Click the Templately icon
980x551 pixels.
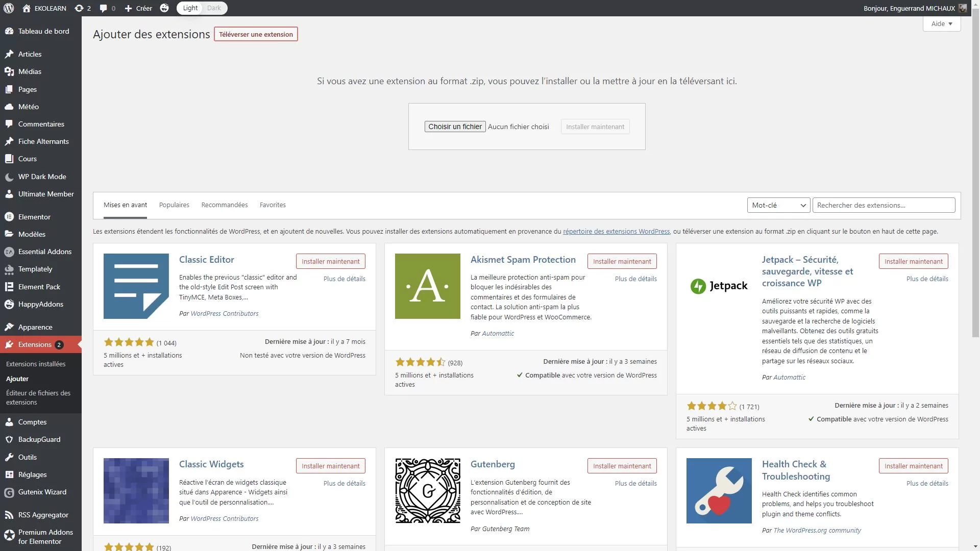click(9, 269)
